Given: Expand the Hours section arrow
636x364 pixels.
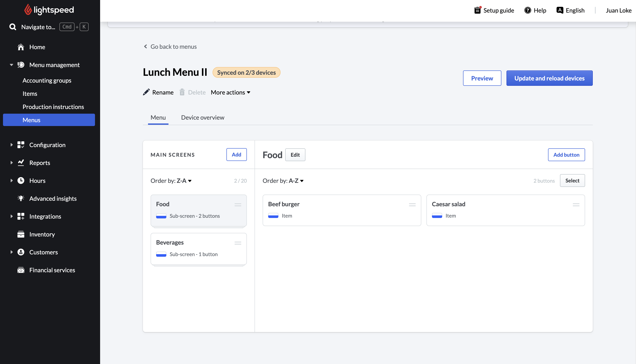Looking at the screenshot, I should 11,181.
